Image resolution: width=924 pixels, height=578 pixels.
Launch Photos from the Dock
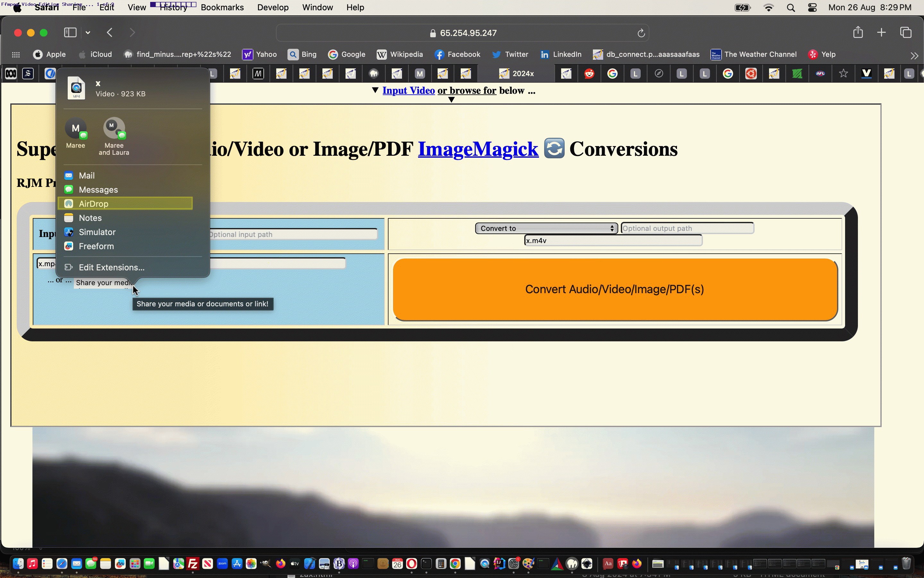(251, 564)
